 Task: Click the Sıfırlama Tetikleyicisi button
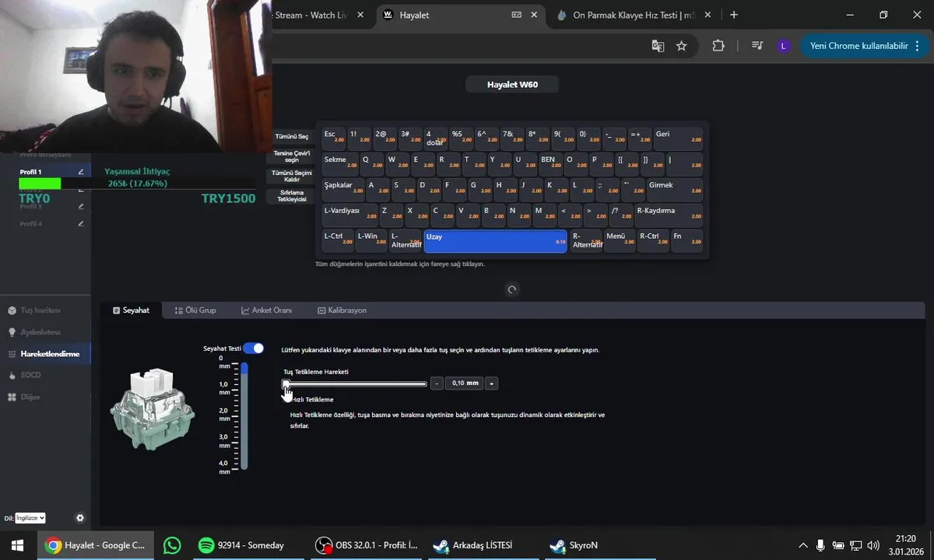point(292,196)
